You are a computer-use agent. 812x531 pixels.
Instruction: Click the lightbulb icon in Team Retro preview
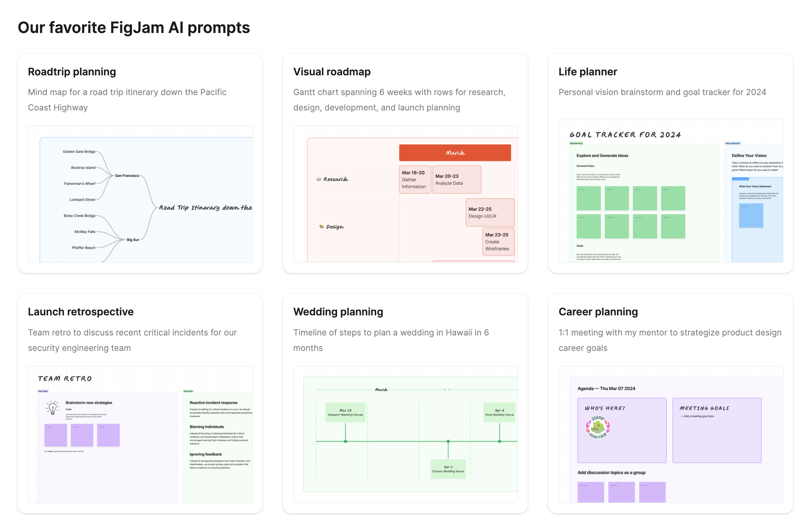click(53, 408)
